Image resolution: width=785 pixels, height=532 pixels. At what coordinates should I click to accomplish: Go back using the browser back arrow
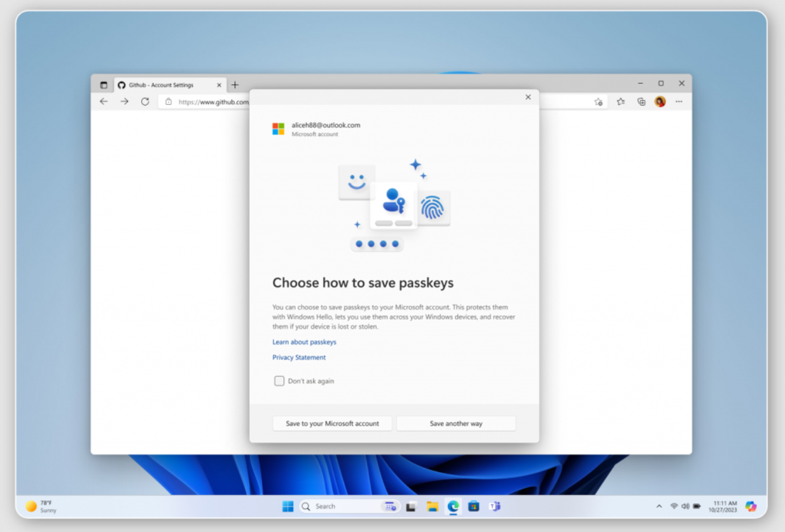pos(104,102)
